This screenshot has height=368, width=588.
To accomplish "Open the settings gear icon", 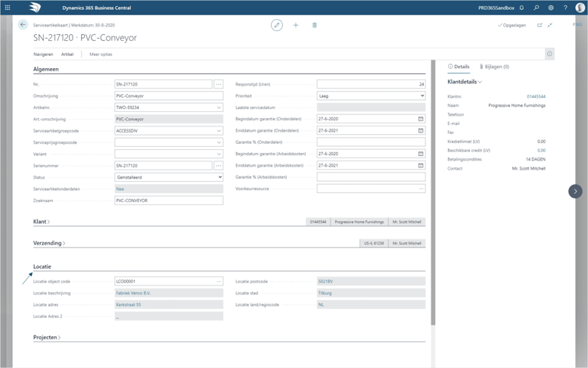I will pos(551,8).
